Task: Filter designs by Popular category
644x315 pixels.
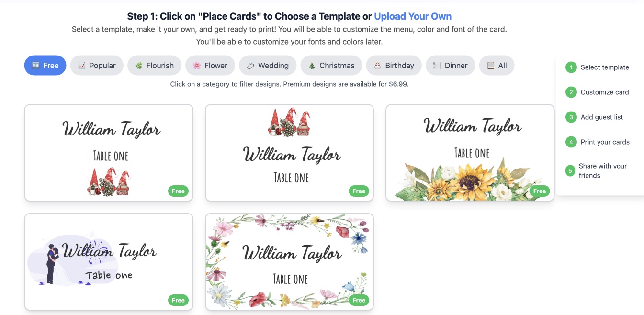Action: [x=97, y=66]
